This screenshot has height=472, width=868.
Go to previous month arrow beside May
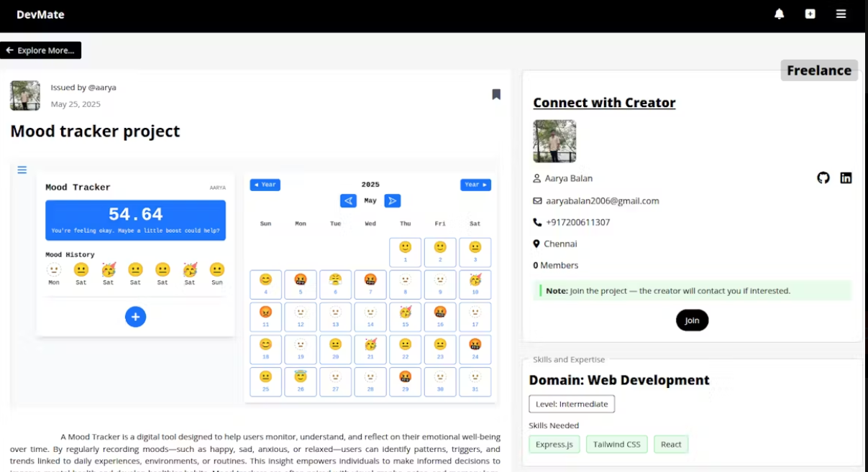pos(348,200)
